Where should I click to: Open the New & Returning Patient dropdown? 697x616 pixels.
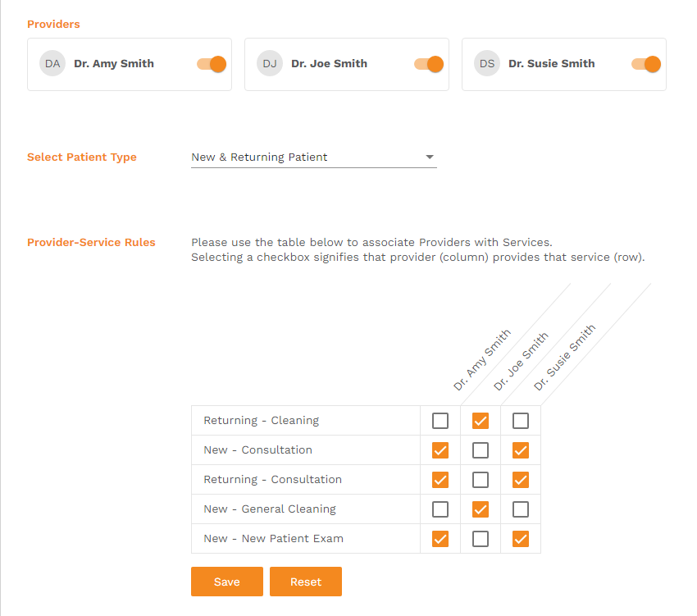(314, 157)
